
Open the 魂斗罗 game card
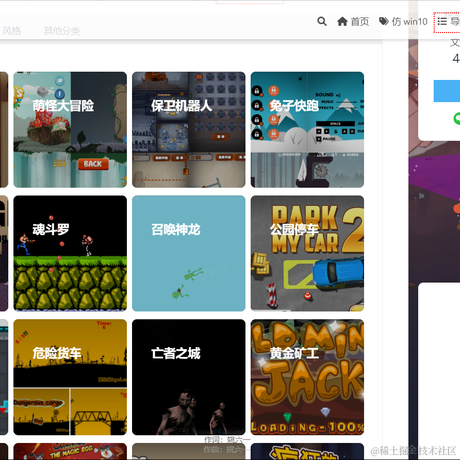[x=70, y=253]
